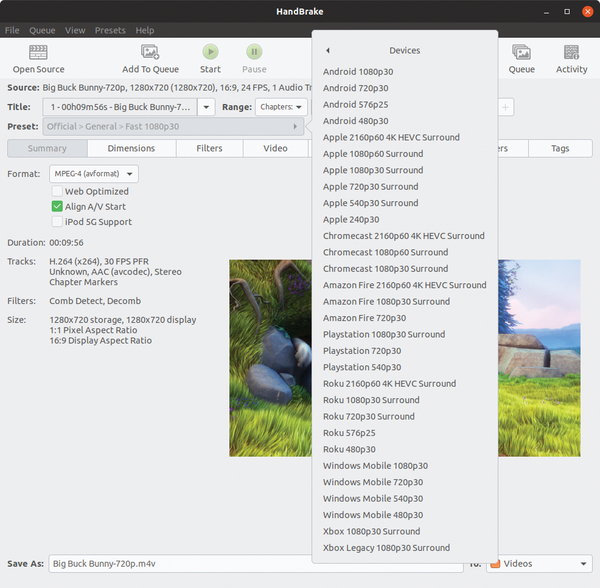Pick Apple 540p30 Surround preset
600x588 pixels.
(405, 203)
